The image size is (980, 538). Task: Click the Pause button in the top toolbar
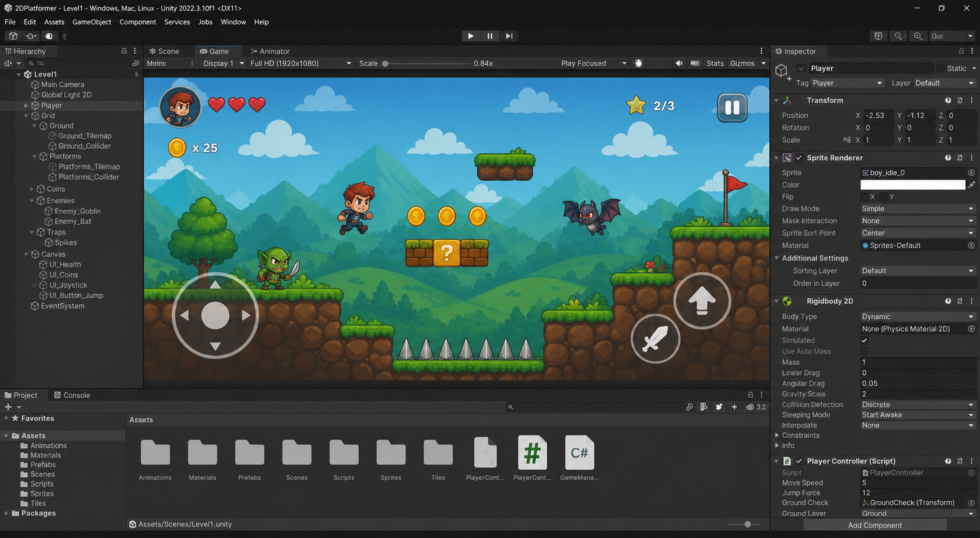click(489, 36)
